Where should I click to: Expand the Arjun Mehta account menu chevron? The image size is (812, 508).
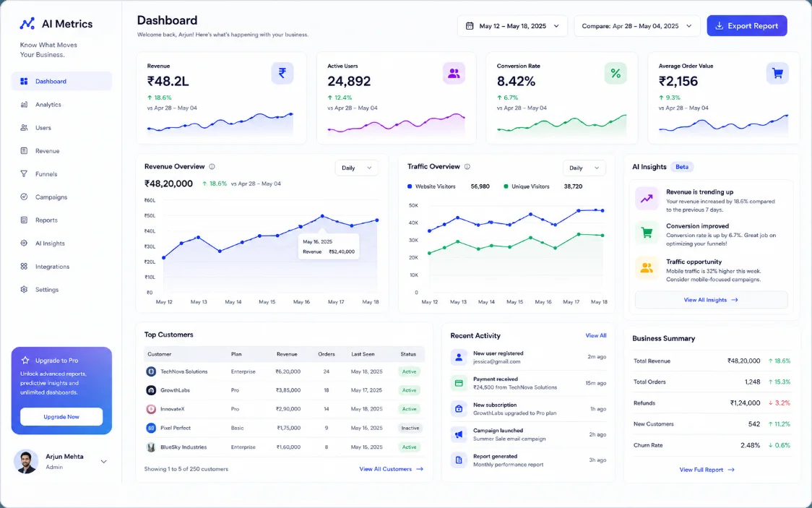click(x=103, y=462)
